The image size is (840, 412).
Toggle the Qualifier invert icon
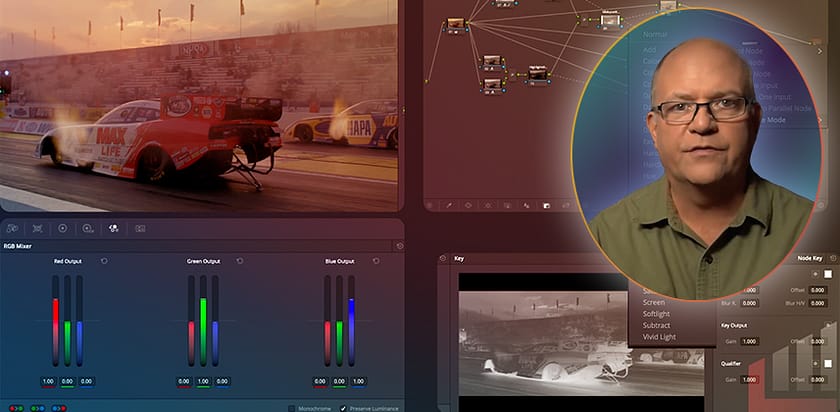815,364
